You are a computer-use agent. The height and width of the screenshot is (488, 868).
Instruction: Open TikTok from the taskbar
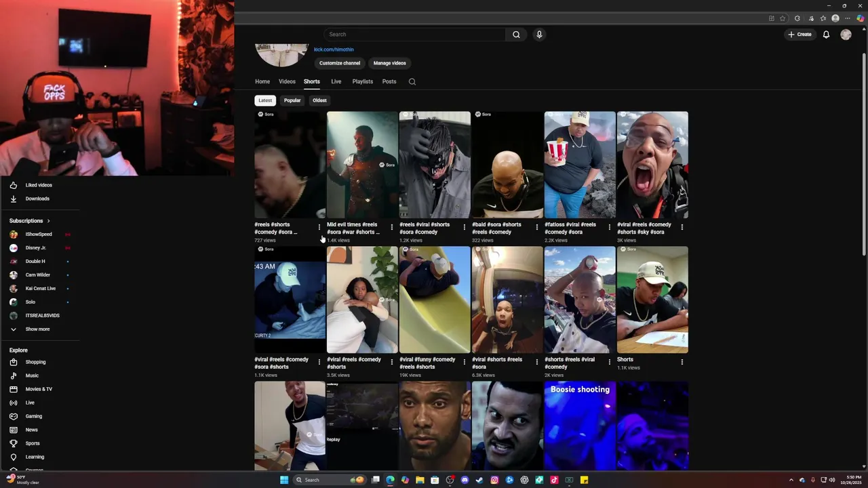pos(554,480)
